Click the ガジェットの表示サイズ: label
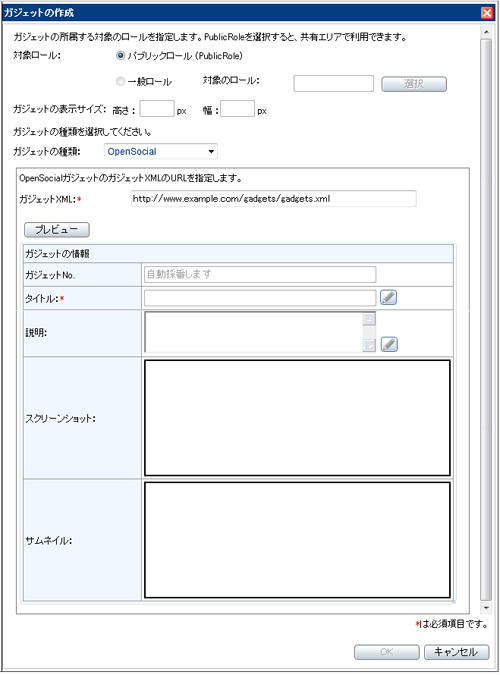Screen dimensions: 500x675 (x=59, y=109)
